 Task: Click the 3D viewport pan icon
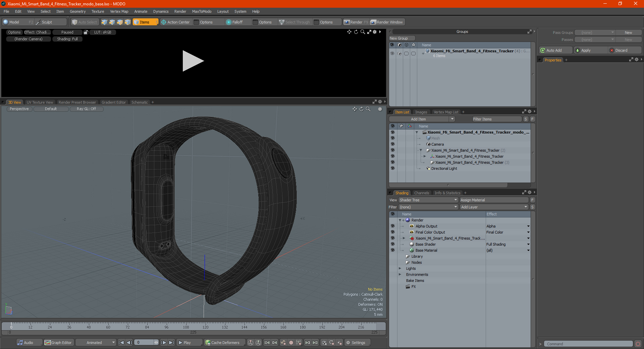(x=355, y=109)
